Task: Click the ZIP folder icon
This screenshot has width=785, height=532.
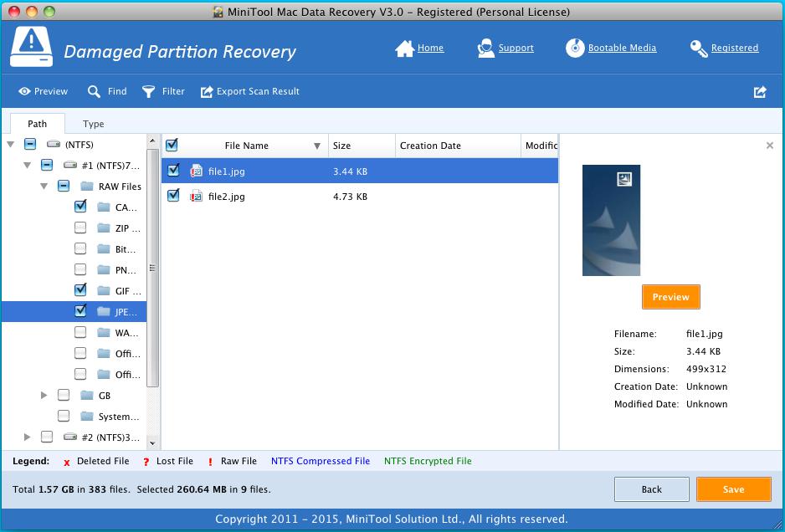Action: [x=104, y=228]
